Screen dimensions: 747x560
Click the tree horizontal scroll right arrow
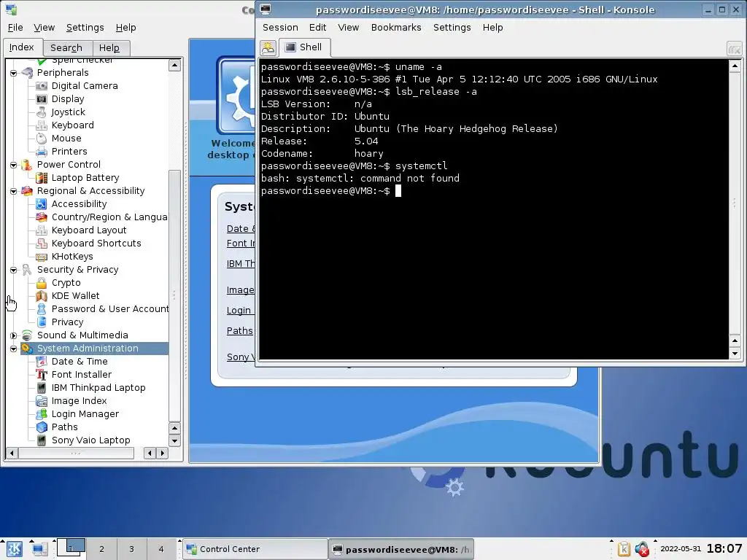tap(163, 453)
